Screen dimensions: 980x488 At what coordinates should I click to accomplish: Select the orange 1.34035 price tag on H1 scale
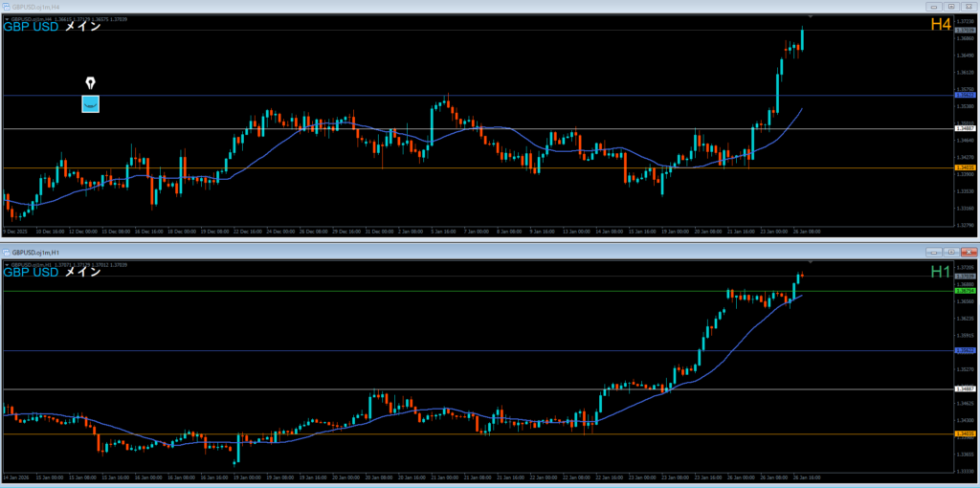click(x=966, y=433)
